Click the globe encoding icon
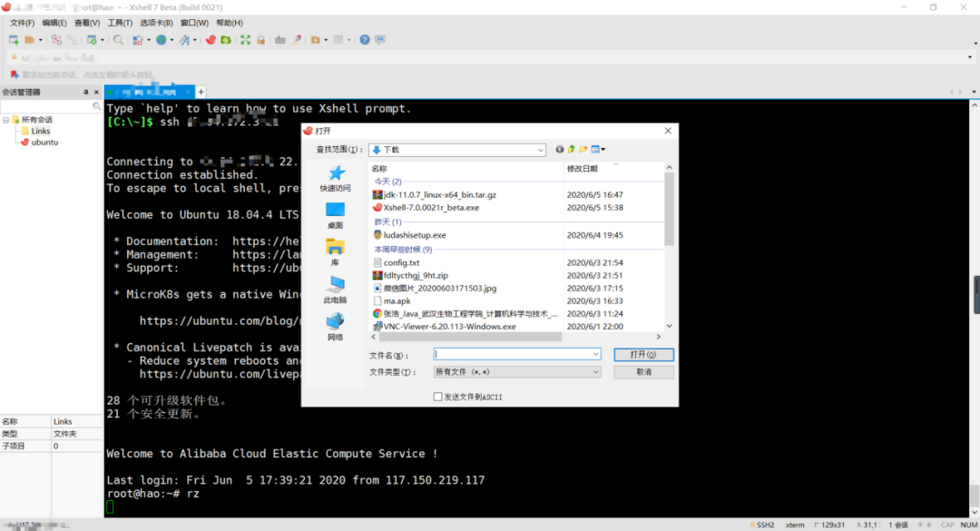980x531 pixels. (x=162, y=40)
